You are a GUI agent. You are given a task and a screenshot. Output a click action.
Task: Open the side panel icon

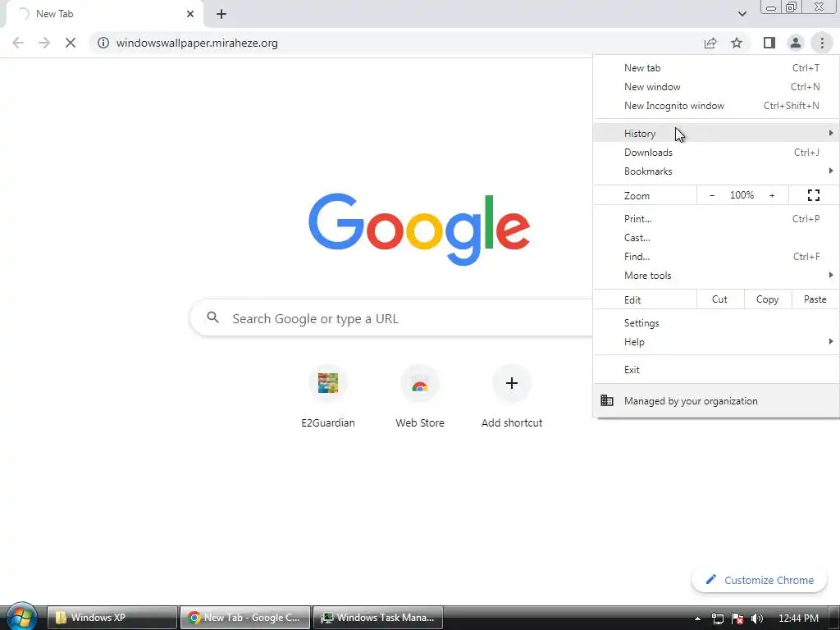[769, 43]
